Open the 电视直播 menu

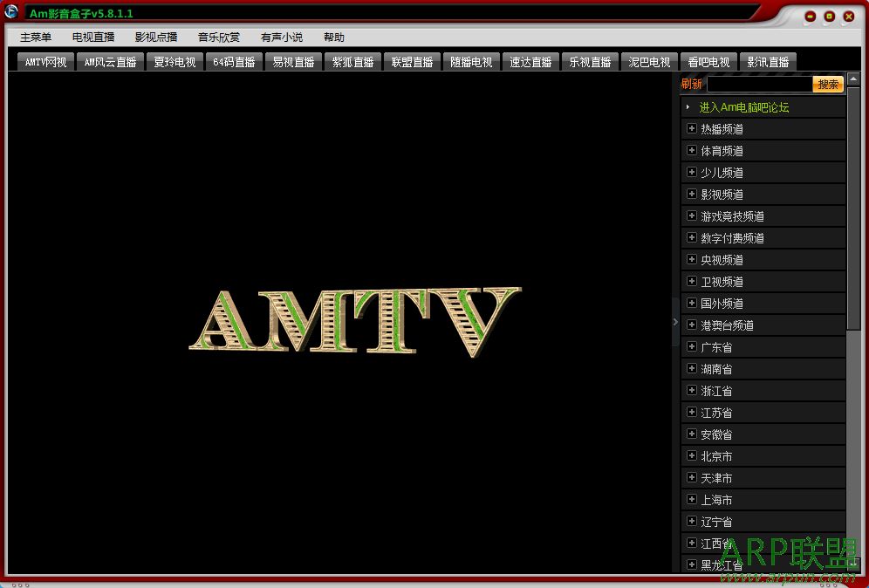(x=93, y=38)
